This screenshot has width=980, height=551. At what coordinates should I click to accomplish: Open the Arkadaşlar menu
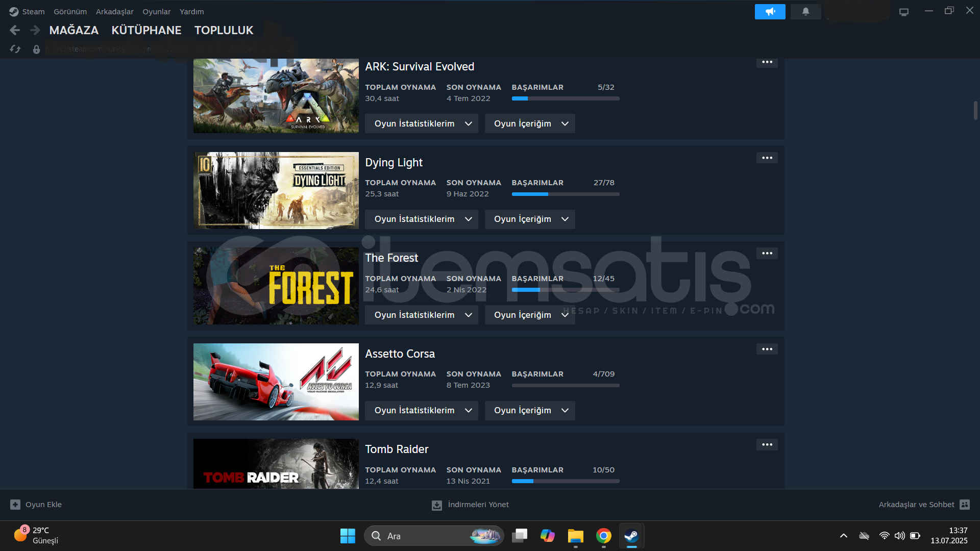click(x=114, y=11)
